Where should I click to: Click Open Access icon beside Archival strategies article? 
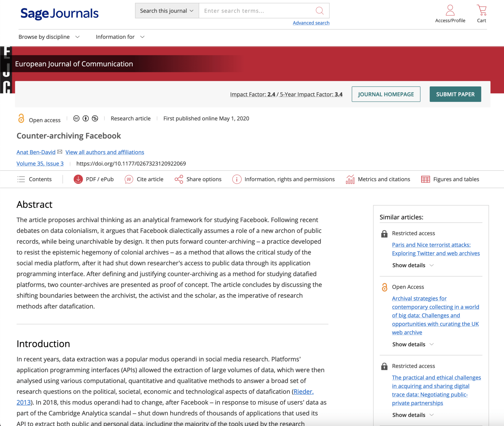click(x=384, y=287)
